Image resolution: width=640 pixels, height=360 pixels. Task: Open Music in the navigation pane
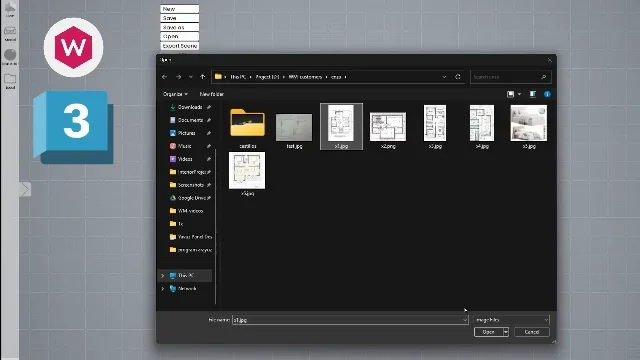click(x=184, y=146)
